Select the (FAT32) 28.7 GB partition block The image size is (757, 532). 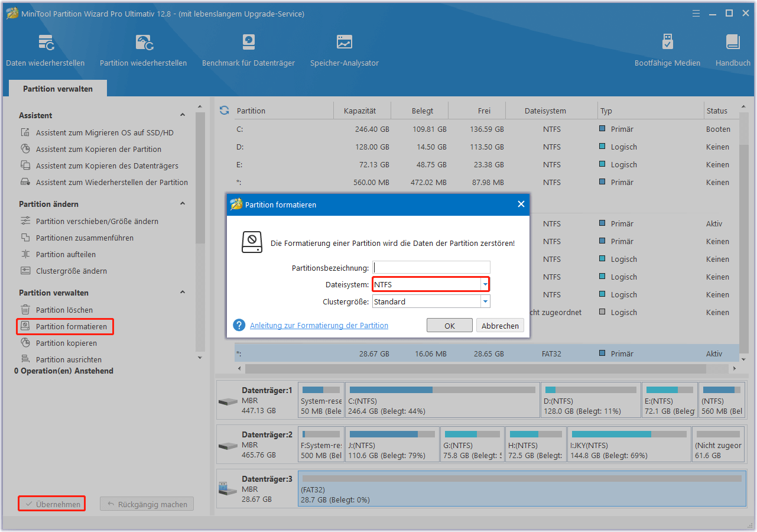pos(522,488)
